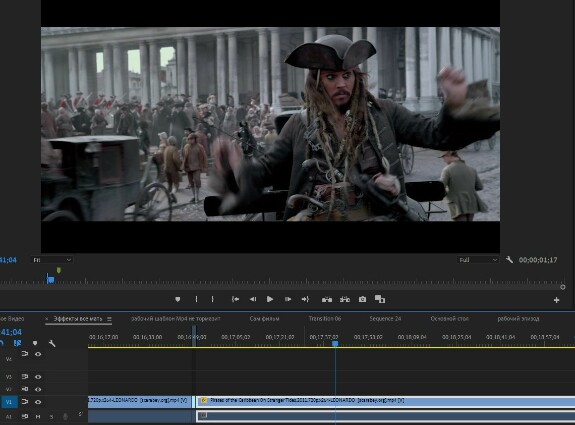This screenshot has width=575, height=425.
Task: Switch to рабочий шаблон Mp4 не тормозит tab
Action: [x=176, y=319]
